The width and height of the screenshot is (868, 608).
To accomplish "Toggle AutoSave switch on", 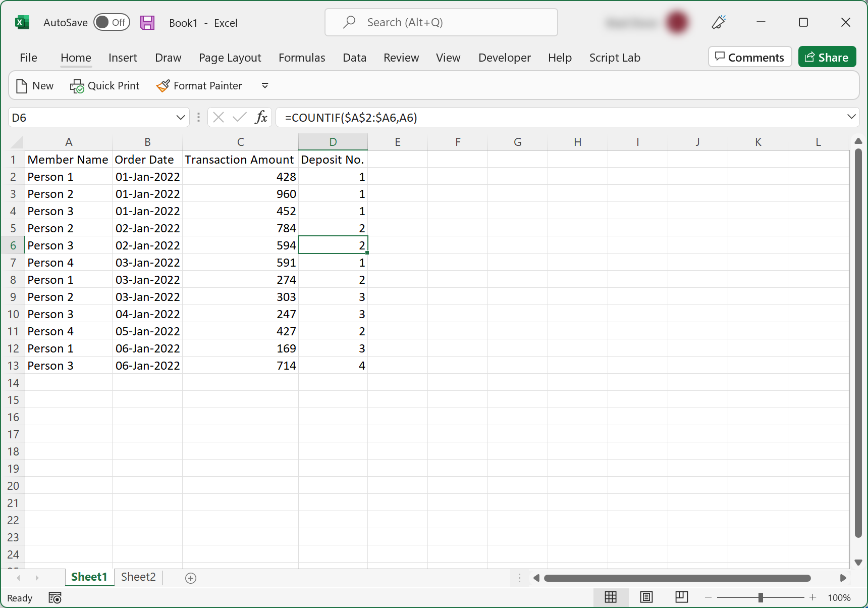I will 112,22.
